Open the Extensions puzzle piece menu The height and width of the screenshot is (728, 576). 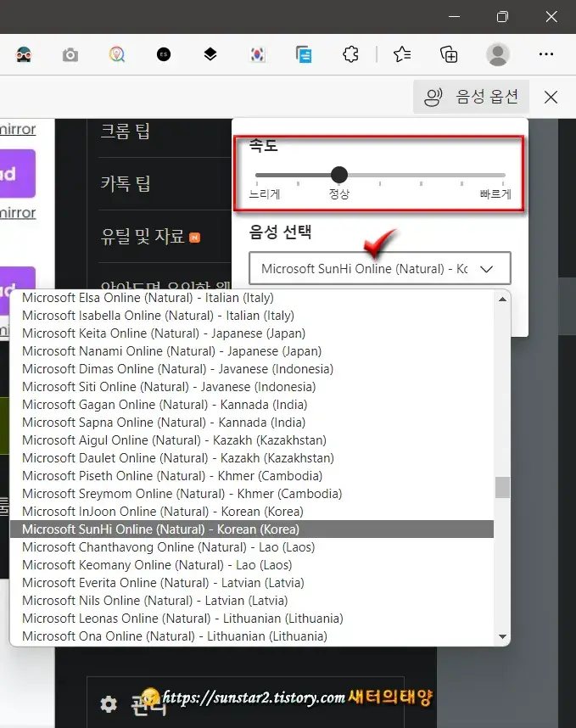350,55
